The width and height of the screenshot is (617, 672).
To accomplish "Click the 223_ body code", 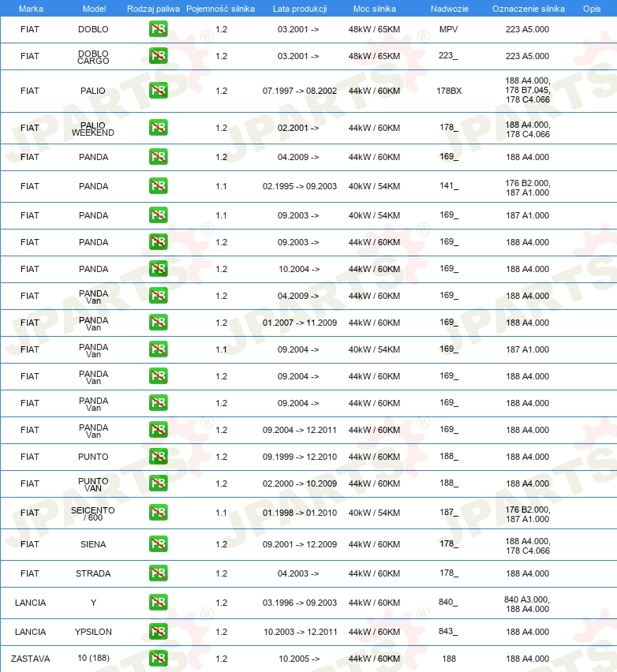I will (x=448, y=55).
